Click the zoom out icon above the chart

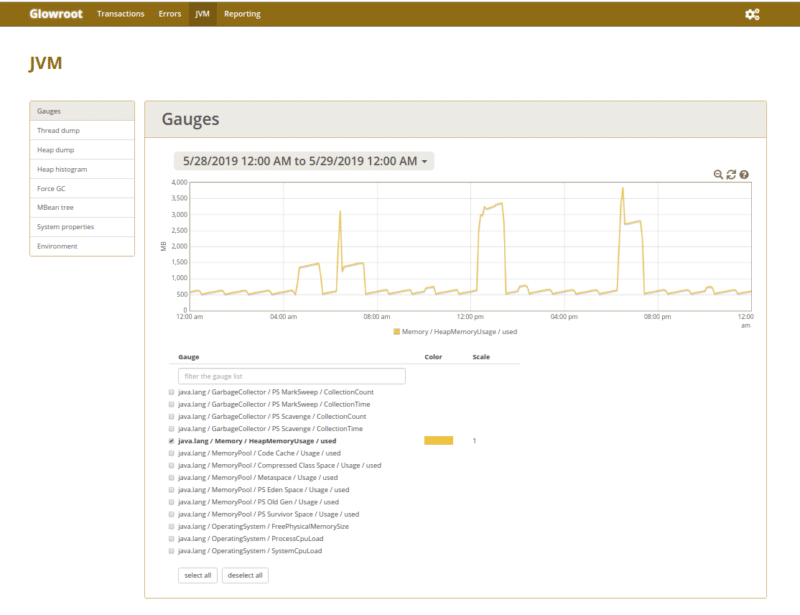(718, 173)
